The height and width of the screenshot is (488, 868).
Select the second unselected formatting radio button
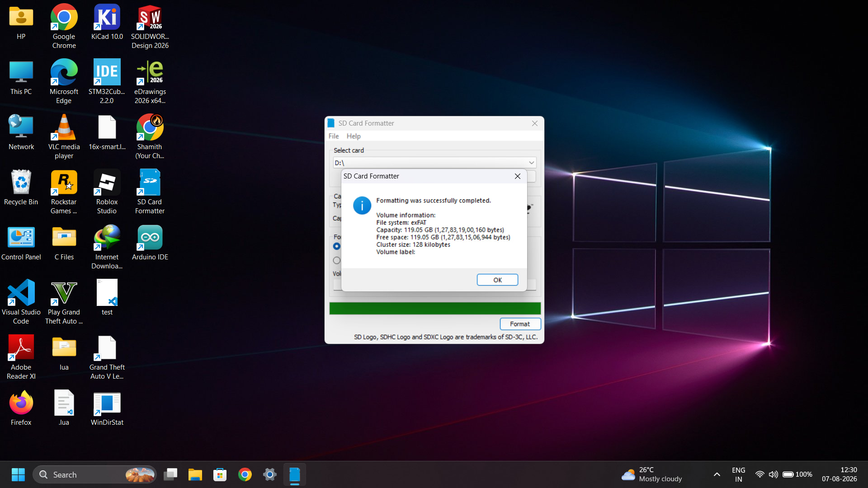337,260
